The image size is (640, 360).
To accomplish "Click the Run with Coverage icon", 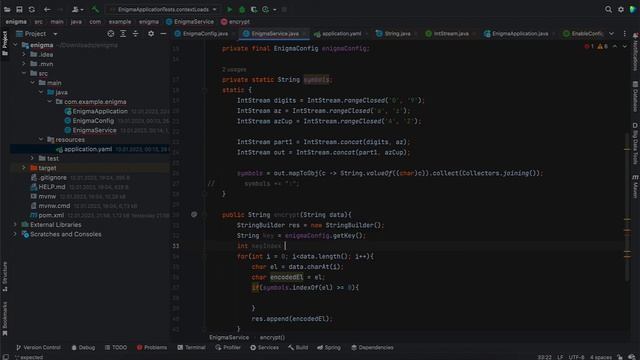I will [x=254, y=9].
